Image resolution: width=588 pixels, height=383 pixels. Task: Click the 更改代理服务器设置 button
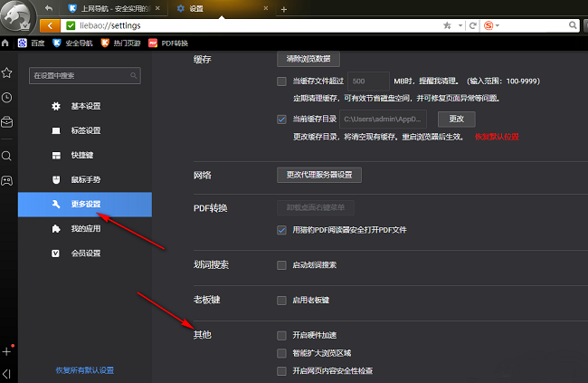pos(319,175)
